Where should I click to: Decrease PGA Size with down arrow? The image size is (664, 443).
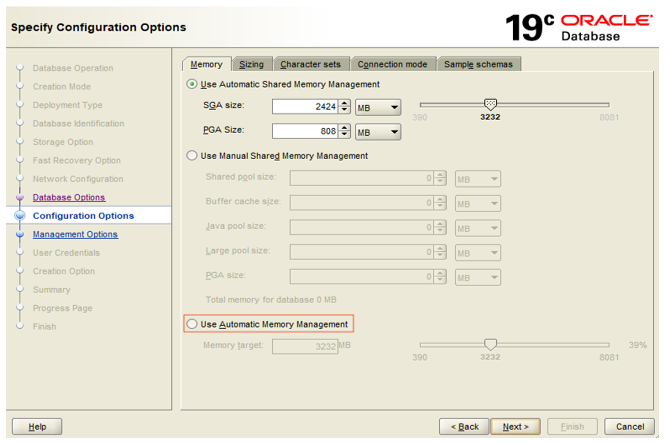coord(345,135)
